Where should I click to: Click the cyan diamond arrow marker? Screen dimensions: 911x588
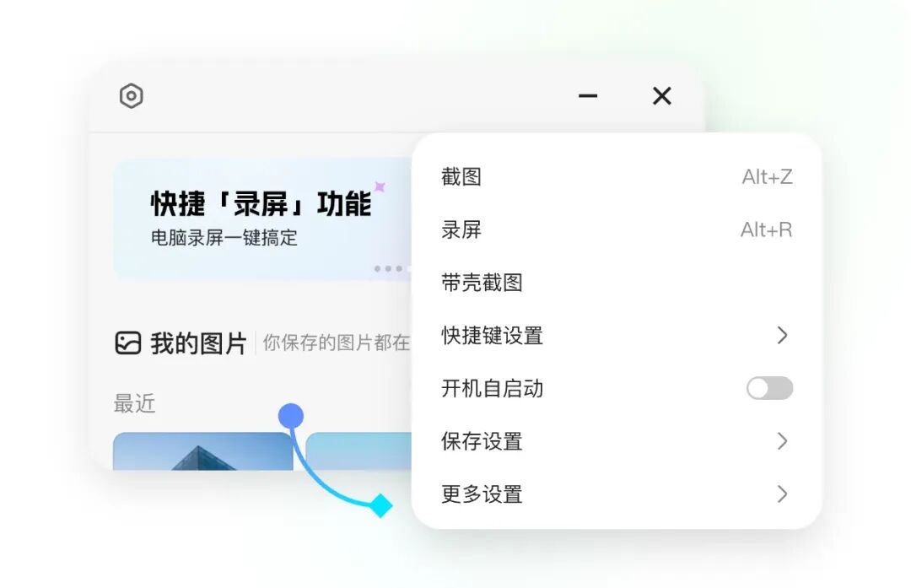tap(381, 506)
